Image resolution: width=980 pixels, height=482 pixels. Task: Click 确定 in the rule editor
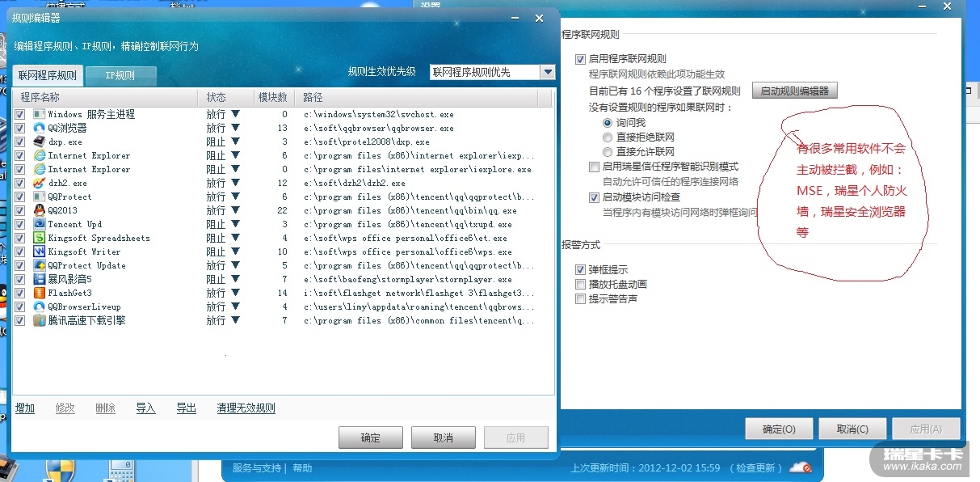371,438
